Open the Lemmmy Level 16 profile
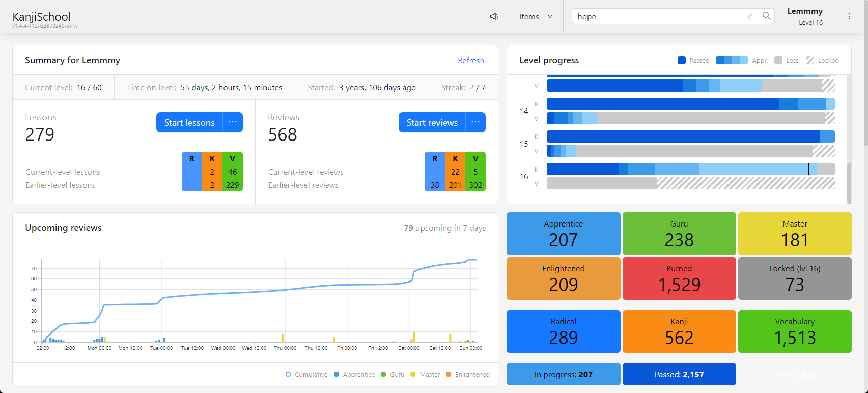This screenshot has height=393, width=868. pos(805,16)
